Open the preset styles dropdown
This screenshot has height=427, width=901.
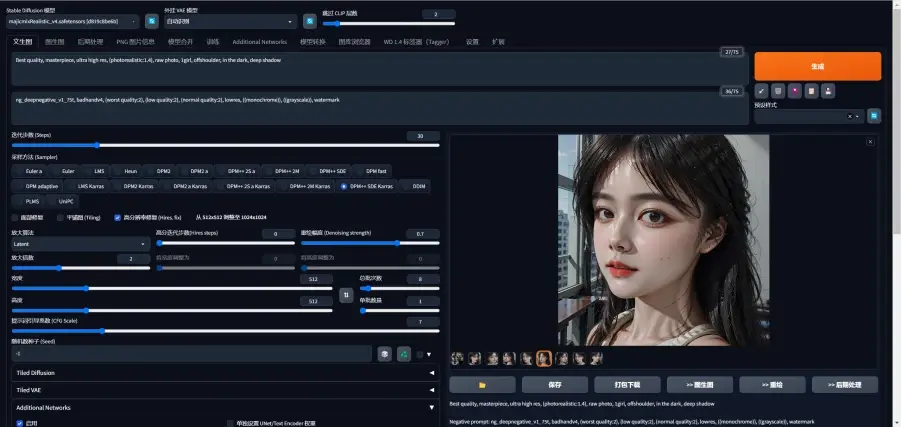[x=809, y=116]
